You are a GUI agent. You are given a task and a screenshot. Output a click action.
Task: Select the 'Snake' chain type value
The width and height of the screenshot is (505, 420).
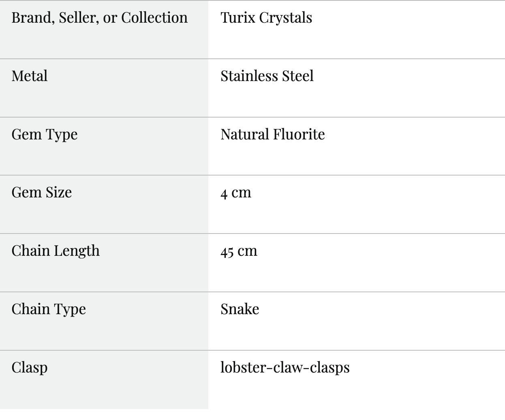click(240, 309)
